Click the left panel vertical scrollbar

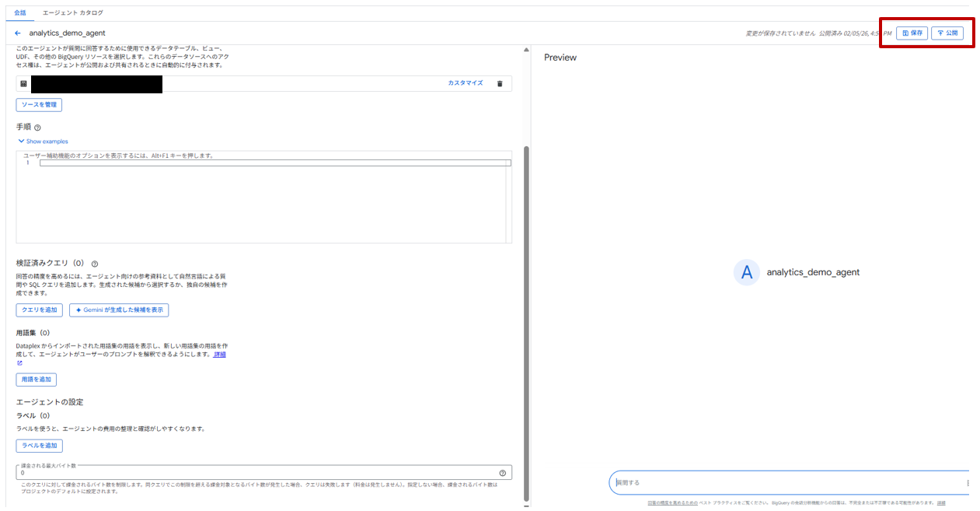[x=526, y=311]
